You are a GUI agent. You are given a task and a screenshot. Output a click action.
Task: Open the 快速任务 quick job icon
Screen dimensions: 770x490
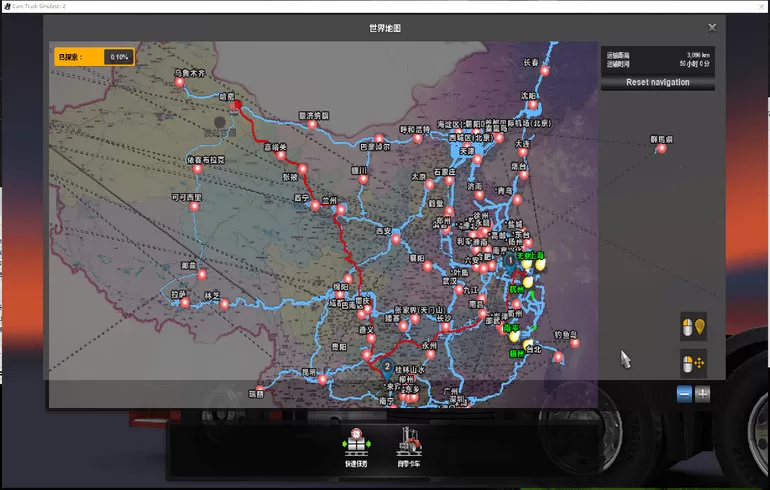click(359, 441)
